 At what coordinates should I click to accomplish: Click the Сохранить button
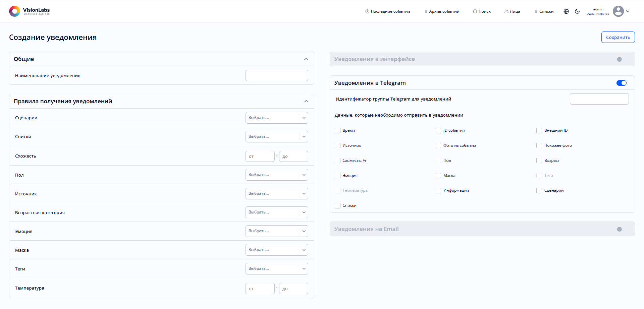pos(618,38)
